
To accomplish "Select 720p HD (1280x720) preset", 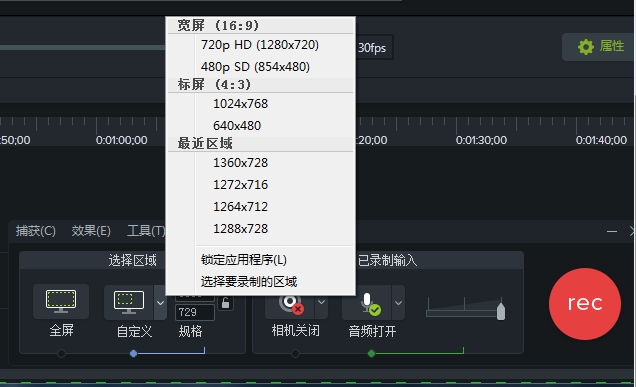I will 260,45.
